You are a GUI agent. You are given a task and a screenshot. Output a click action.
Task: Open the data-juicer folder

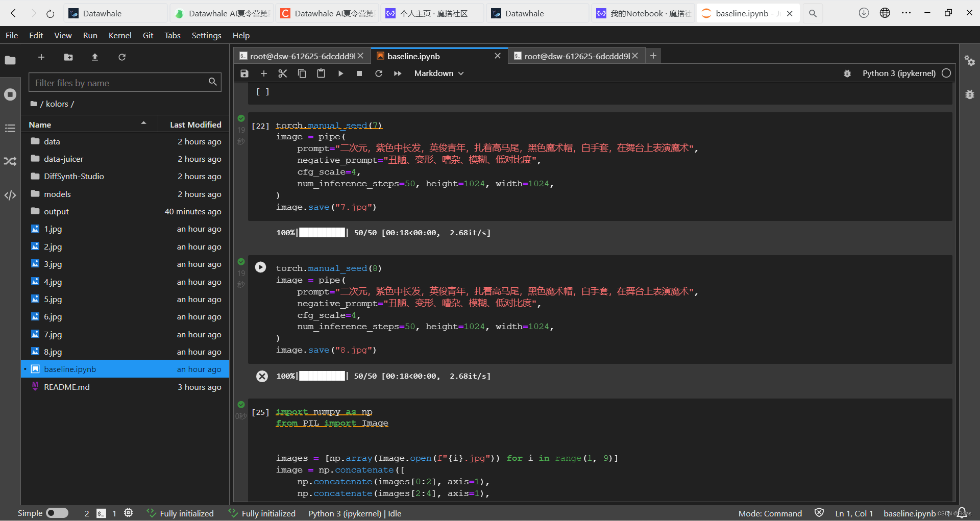pyautogui.click(x=125, y=159)
